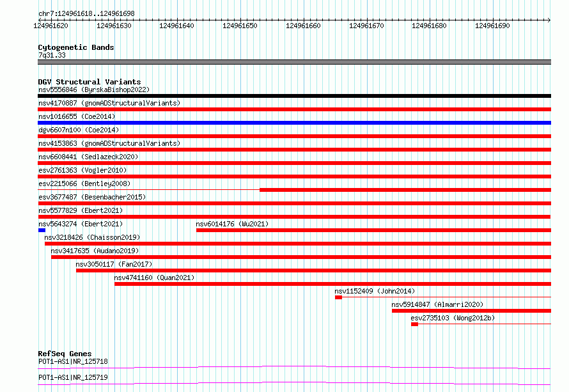
Task: Click esv2215066 (Bentley2008) label
Action: (x=84, y=184)
